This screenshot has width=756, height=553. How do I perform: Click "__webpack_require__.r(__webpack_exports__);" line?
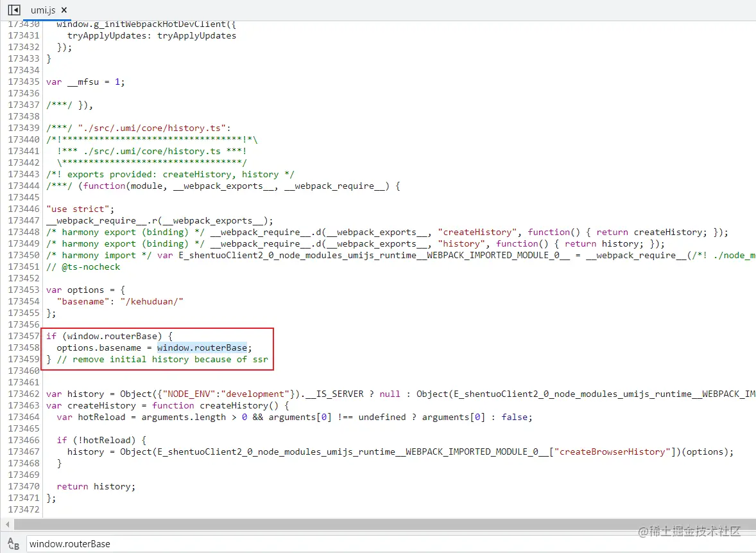click(160, 220)
